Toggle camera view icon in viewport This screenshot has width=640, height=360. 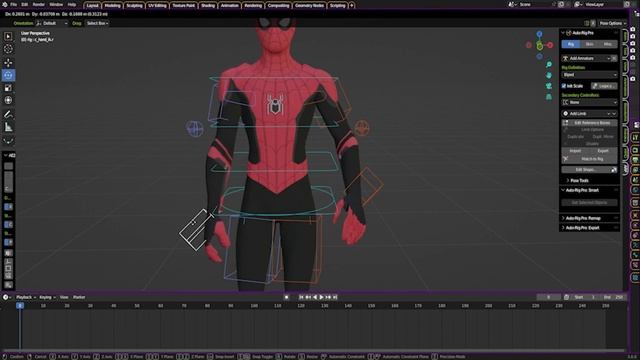pyautogui.click(x=549, y=86)
